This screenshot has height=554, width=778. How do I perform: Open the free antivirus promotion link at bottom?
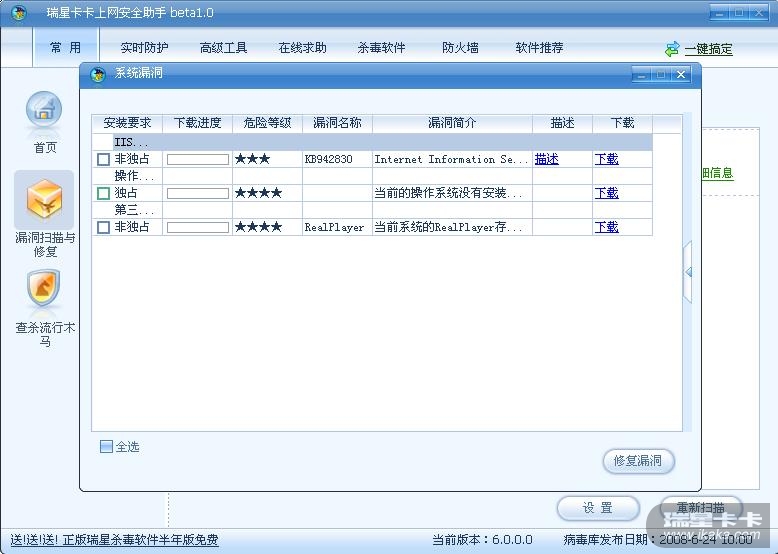115,540
